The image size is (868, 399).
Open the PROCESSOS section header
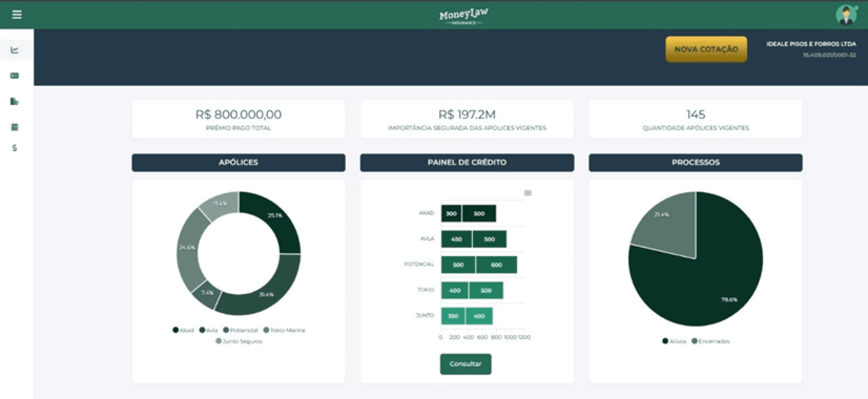point(696,163)
